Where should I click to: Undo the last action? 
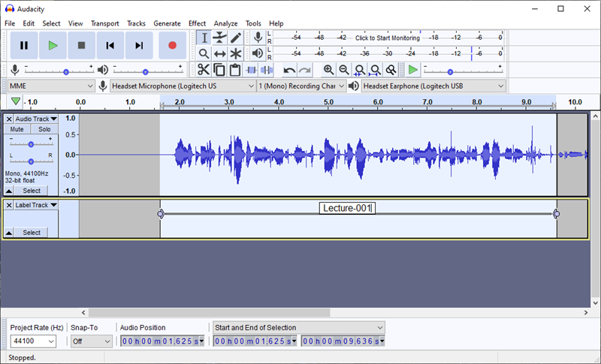[289, 70]
